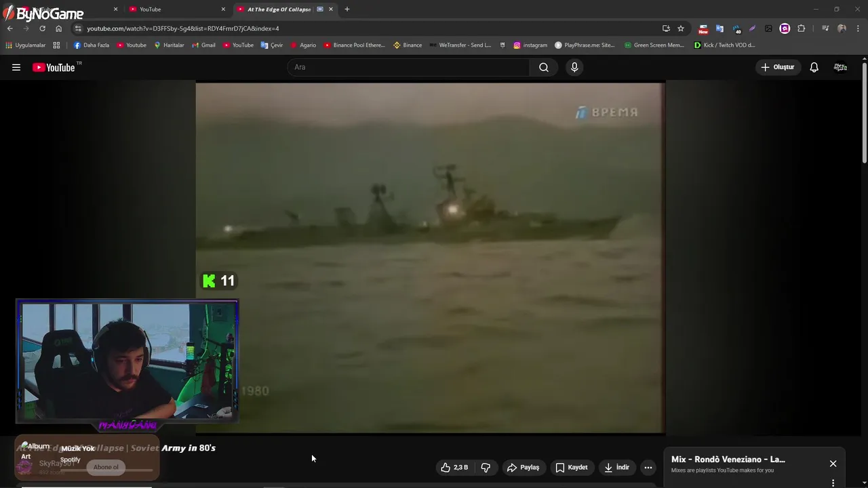This screenshot has height=488, width=868.
Task: Open the purple feather extension
Action: pos(752,28)
